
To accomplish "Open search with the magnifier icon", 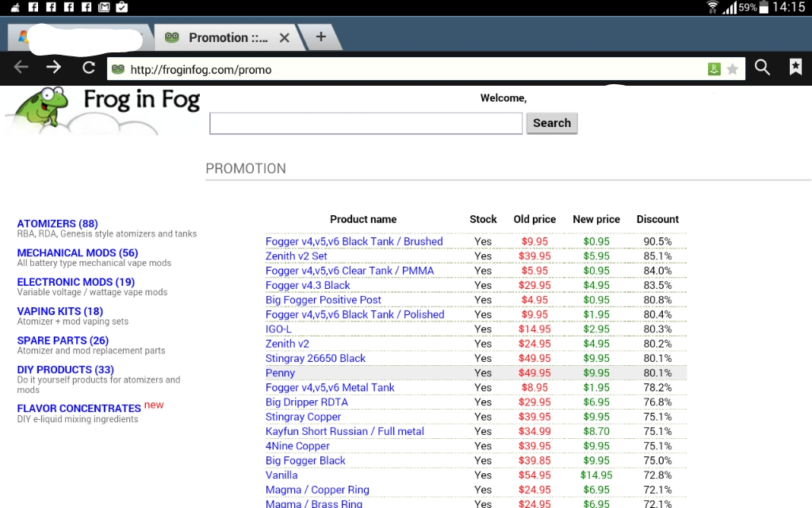I will pyautogui.click(x=762, y=67).
